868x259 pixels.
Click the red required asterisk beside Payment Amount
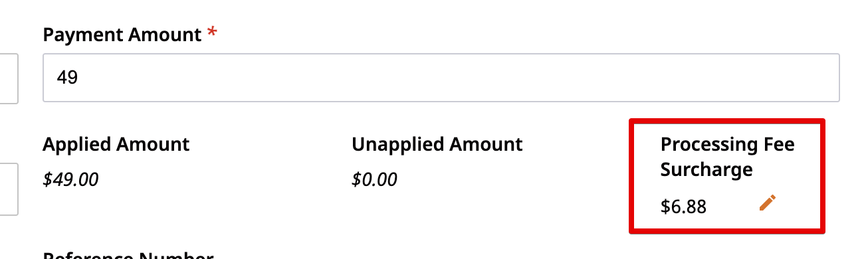[212, 33]
